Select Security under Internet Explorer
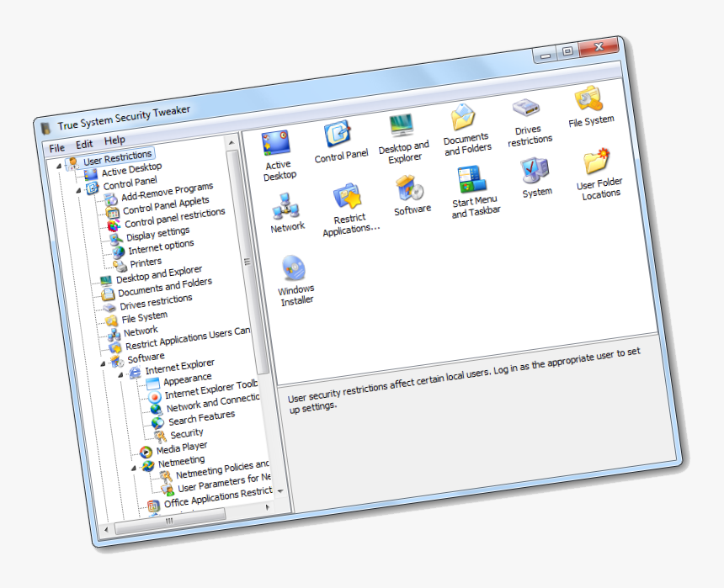 [187, 434]
